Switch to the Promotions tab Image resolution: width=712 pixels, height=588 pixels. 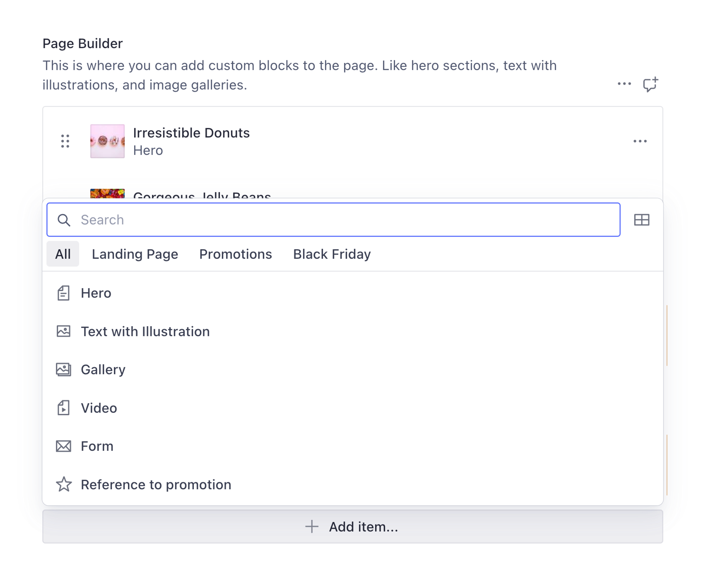(235, 254)
